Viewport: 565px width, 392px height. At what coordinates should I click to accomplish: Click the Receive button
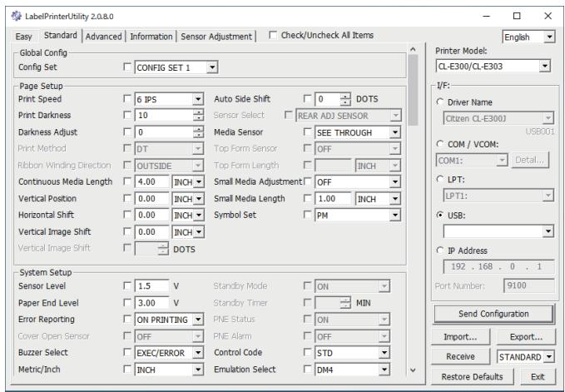460,357
